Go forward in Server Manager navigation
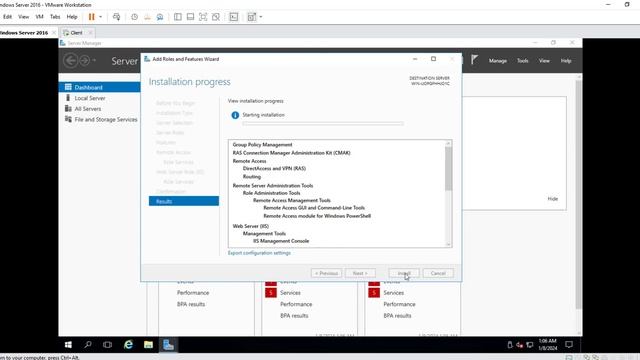Screen dimensions: 640x360 84,61
